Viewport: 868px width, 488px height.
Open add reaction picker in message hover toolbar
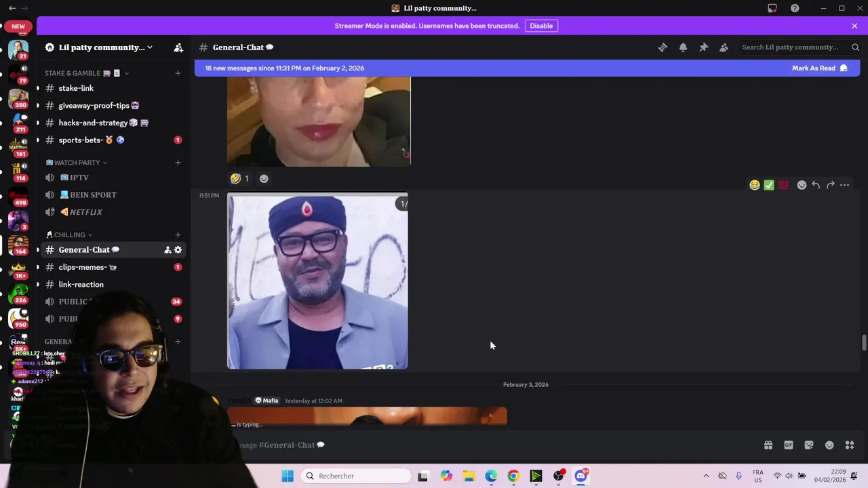(x=802, y=185)
